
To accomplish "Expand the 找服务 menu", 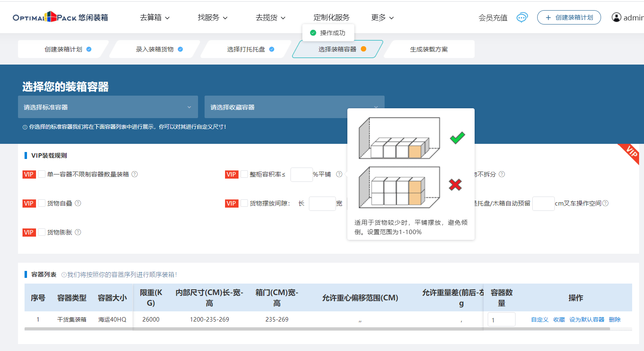I will point(212,18).
